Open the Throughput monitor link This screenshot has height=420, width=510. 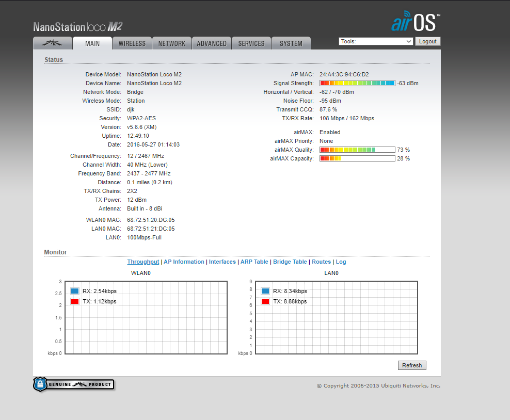143,262
